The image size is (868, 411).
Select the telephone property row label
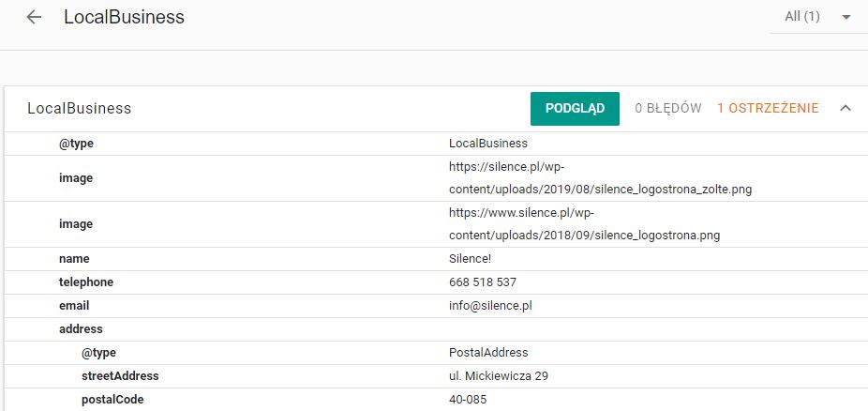point(86,282)
